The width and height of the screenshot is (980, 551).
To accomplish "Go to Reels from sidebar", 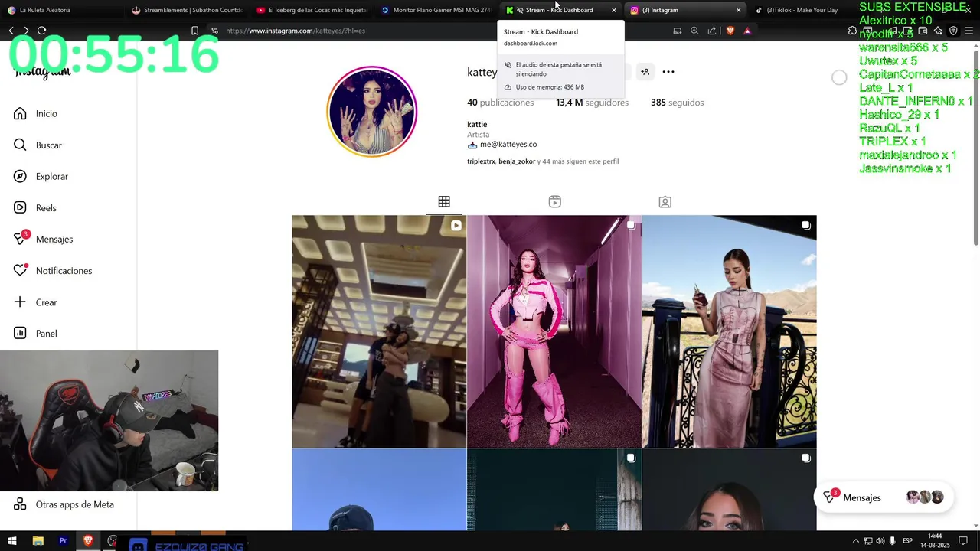I will 34,207.
